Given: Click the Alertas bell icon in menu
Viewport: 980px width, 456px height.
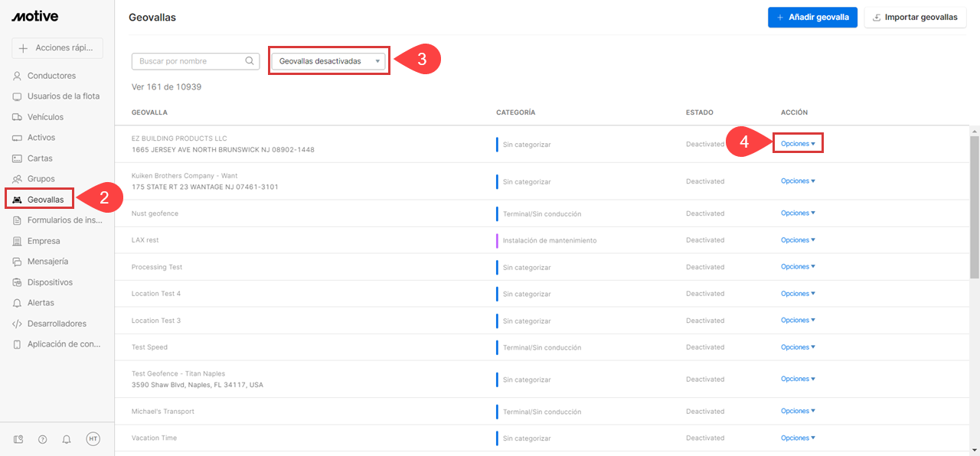Looking at the screenshot, I should click(x=17, y=303).
